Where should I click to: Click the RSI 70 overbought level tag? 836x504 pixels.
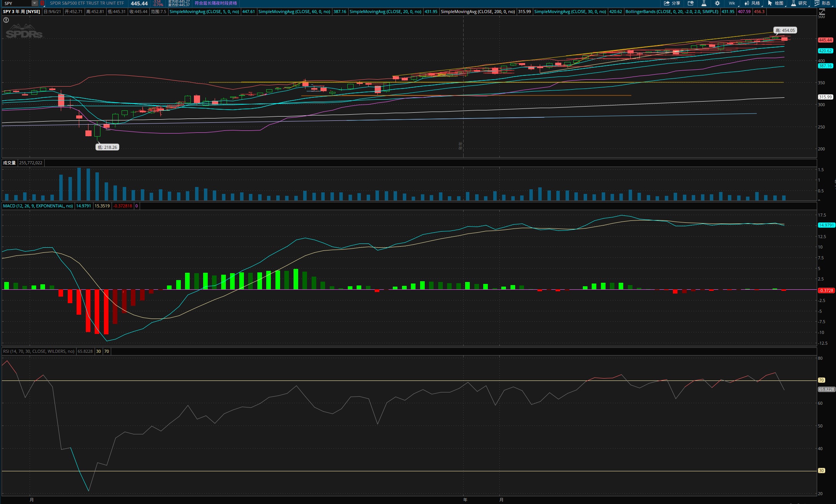(821, 380)
